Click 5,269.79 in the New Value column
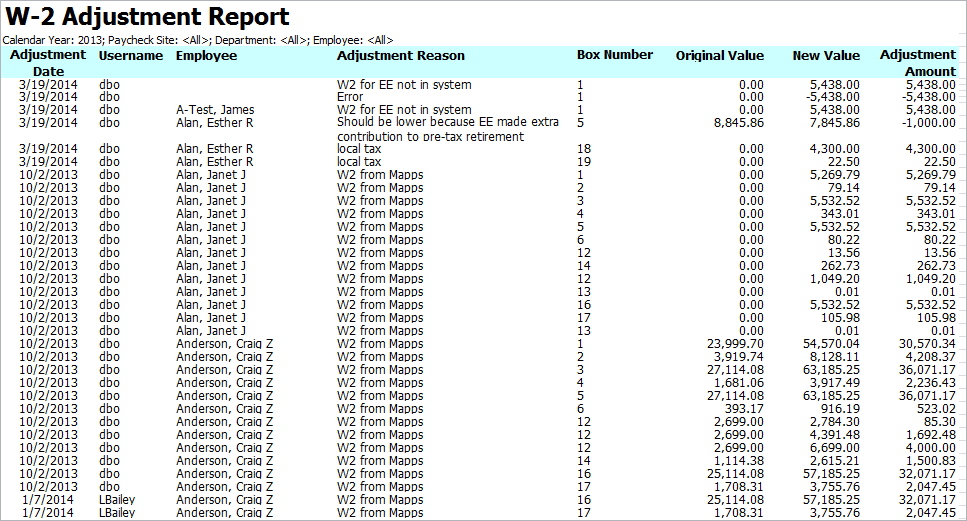 coord(834,174)
